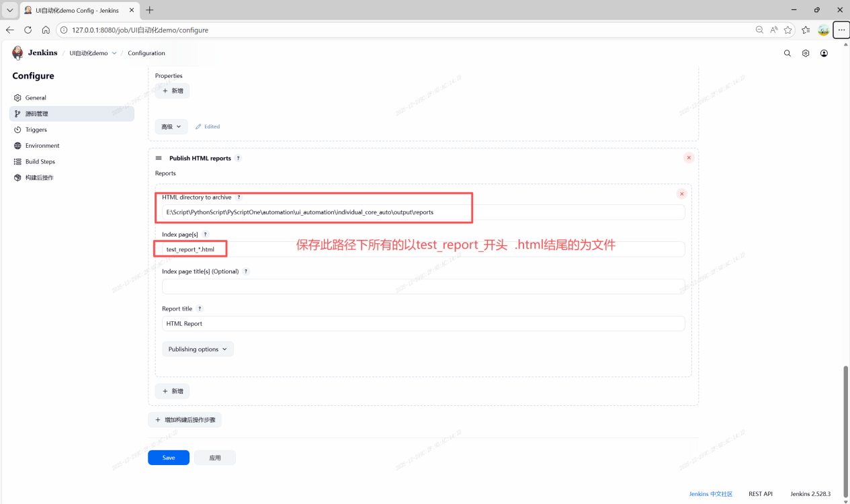Select 源码管理 in the sidebar
This screenshot has height=504, width=850.
[x=72, y=114]
